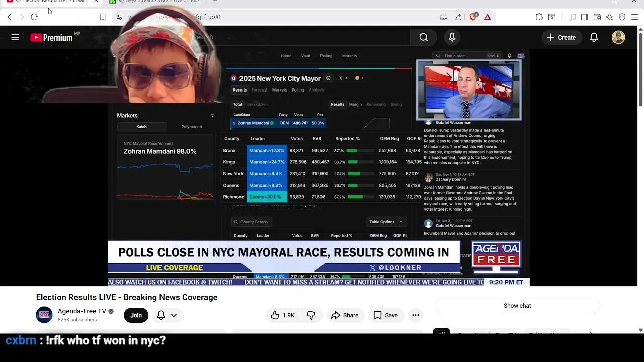Select the Forecast tab under the race title
The height and width of the screenshot is (362, 644).
(259, 90)
